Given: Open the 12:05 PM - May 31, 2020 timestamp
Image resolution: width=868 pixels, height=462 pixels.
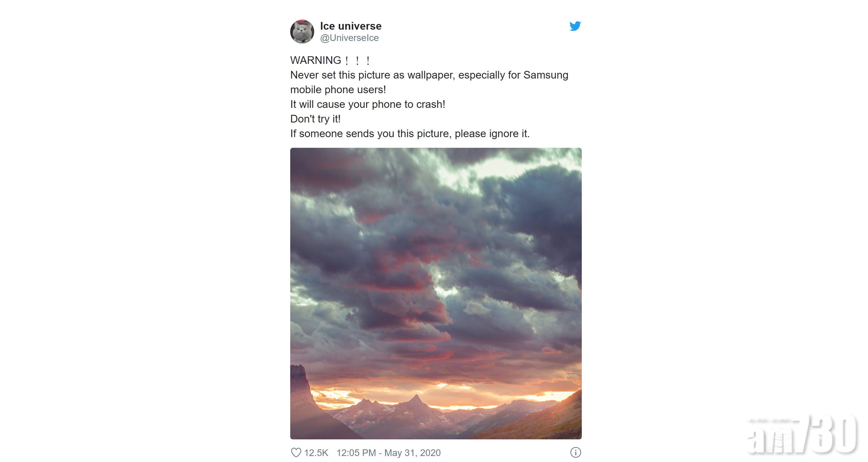Looking at the screenshot, I should click(388, 453).
